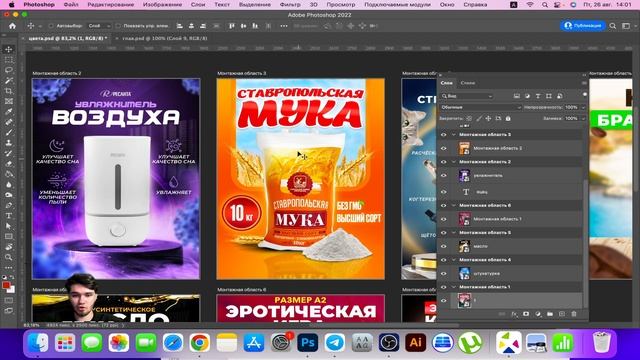Open Google Chrome from the Dock
This screenshot has width=640, height=360.
[200, 342]
